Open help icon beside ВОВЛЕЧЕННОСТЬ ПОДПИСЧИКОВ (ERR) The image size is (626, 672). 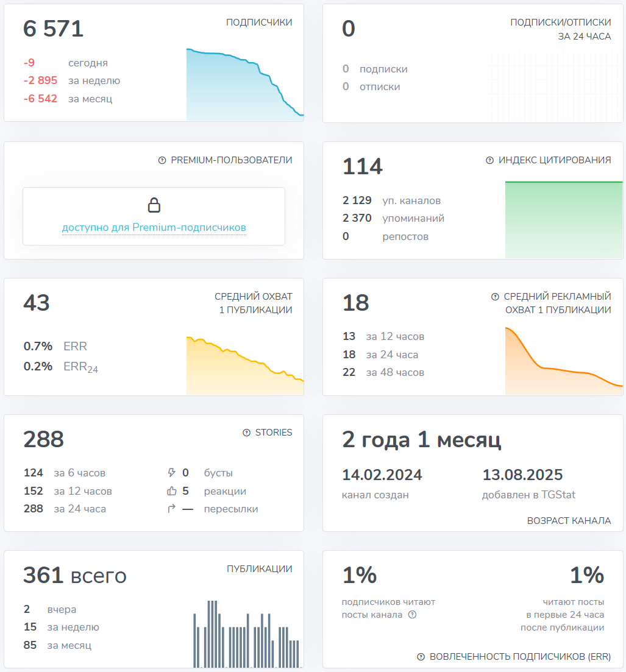421,657
